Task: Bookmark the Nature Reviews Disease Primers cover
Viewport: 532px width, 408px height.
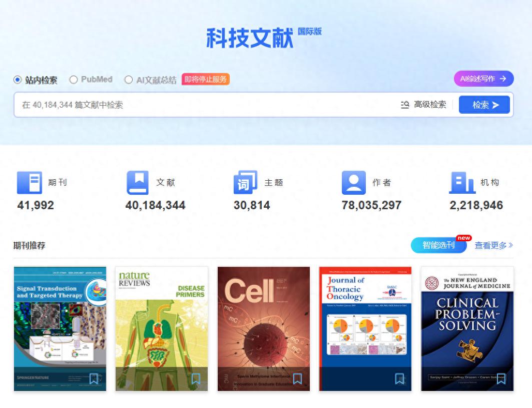Action: pos(195,379)
